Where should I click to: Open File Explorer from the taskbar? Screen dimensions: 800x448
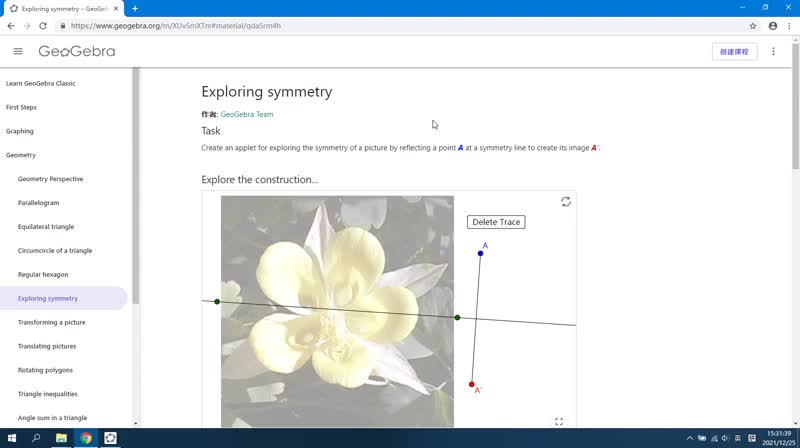coord(61,438)
